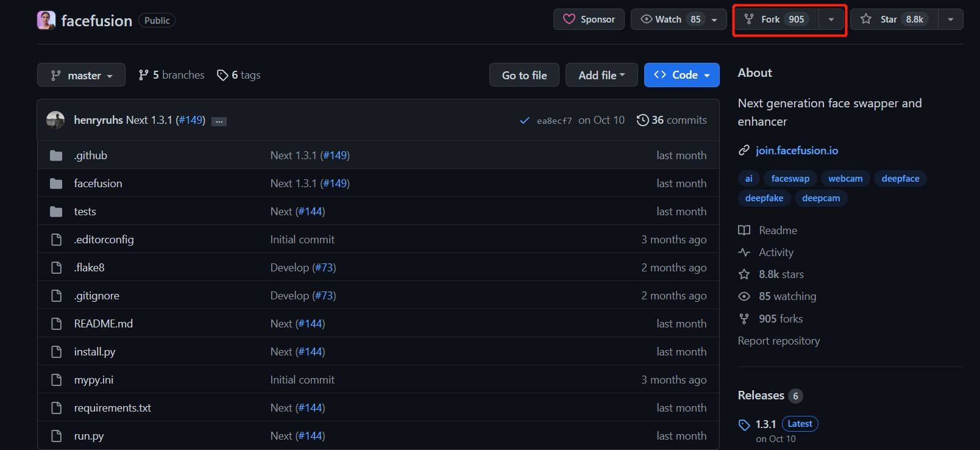Open the install.py file name
This screenshot has width=980, height=450.
94,352
